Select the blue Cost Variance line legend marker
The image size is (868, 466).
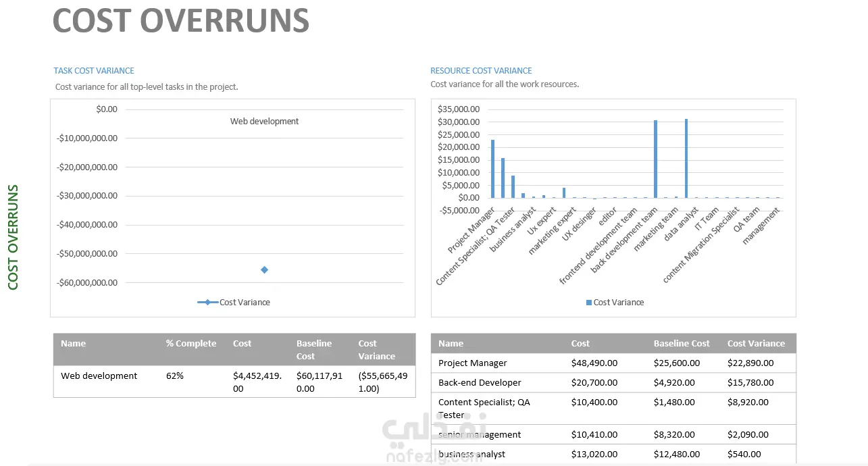[208, 303]
